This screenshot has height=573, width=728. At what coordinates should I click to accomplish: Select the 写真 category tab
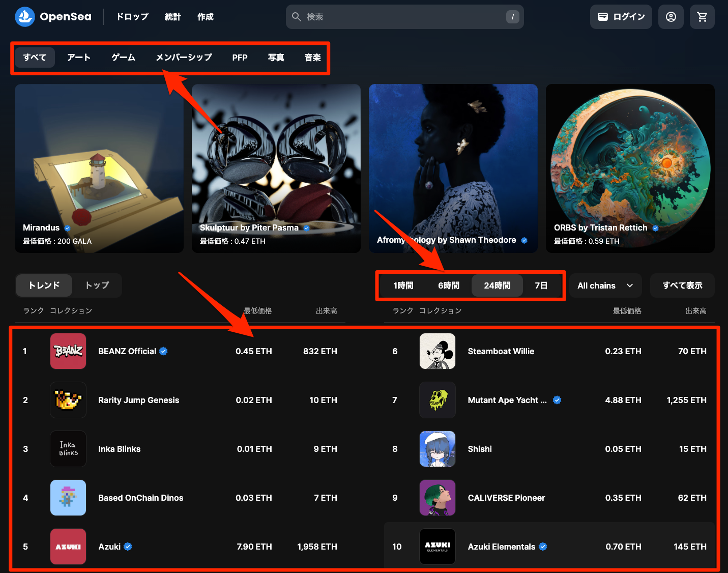[x=276, y=58]
